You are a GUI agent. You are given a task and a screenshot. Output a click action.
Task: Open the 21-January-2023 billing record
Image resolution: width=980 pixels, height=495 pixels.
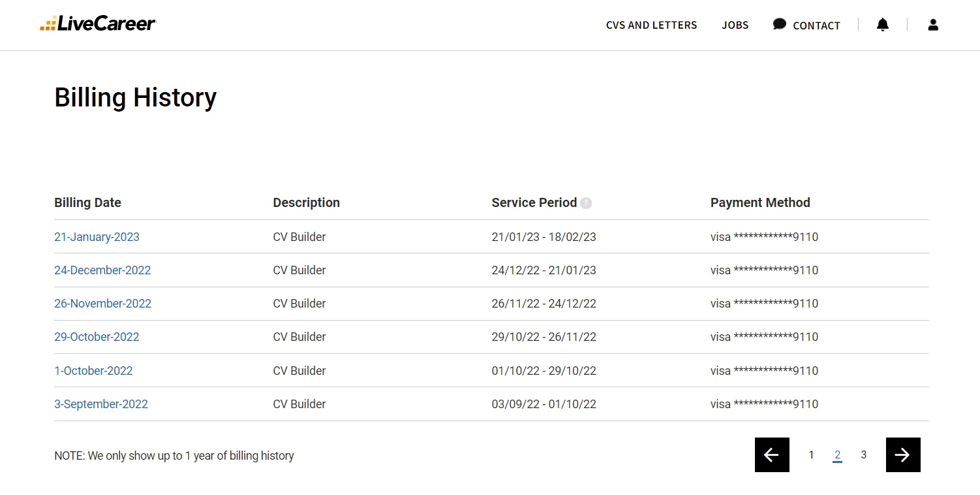[97, 237]
